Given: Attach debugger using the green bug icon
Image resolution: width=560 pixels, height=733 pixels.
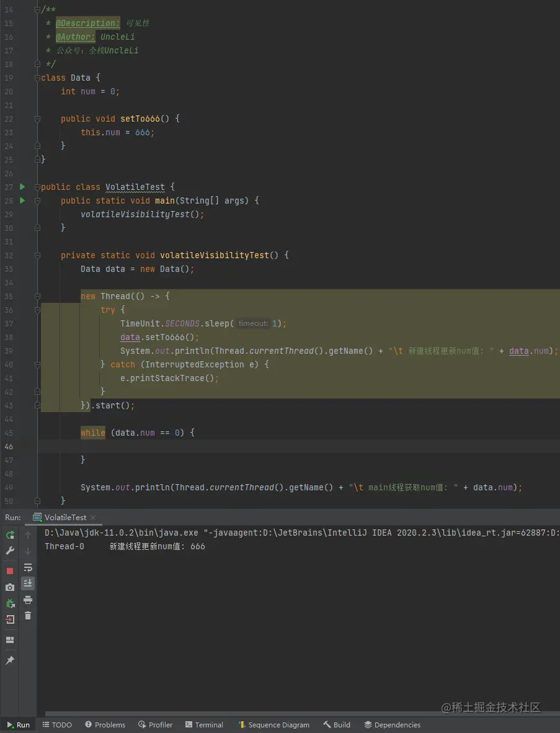Looking at the screenshot, I should click(10, 603).
